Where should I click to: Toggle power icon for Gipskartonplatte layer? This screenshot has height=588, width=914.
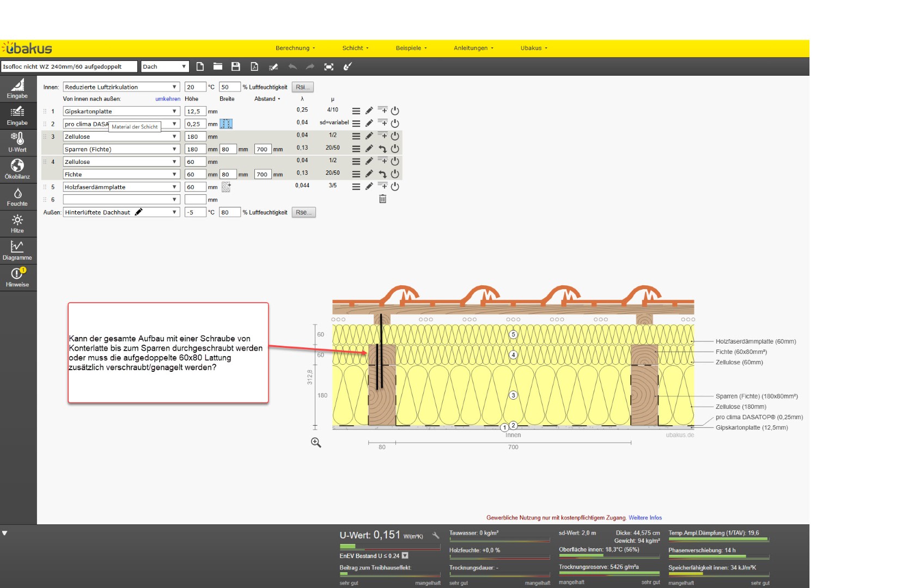395,111
